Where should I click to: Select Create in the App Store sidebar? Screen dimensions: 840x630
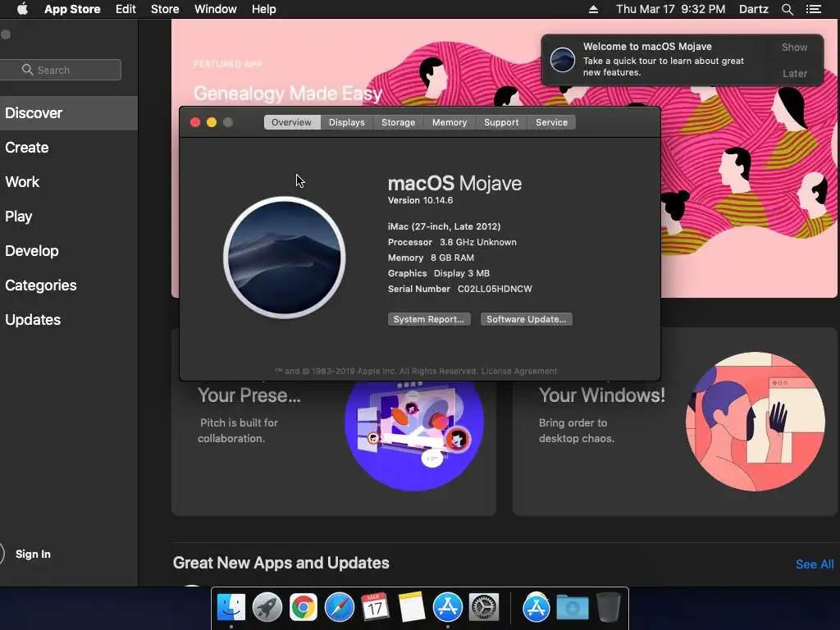pos(69,148)
